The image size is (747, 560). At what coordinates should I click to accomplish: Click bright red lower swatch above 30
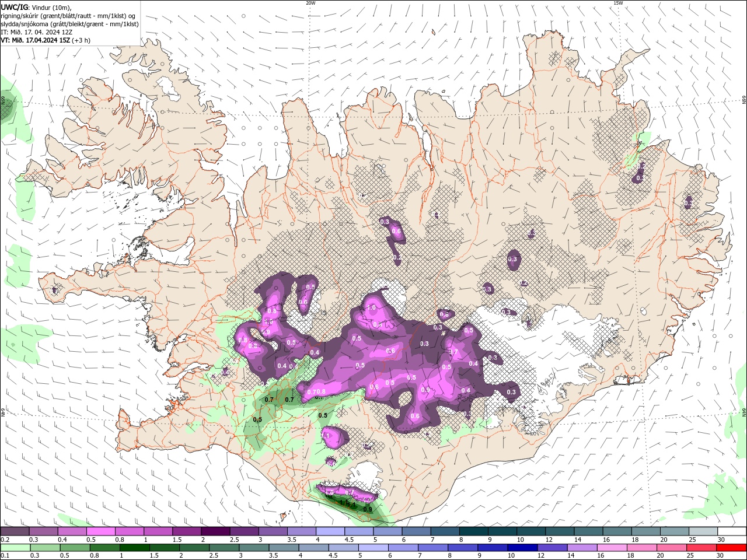pos(732,548)
